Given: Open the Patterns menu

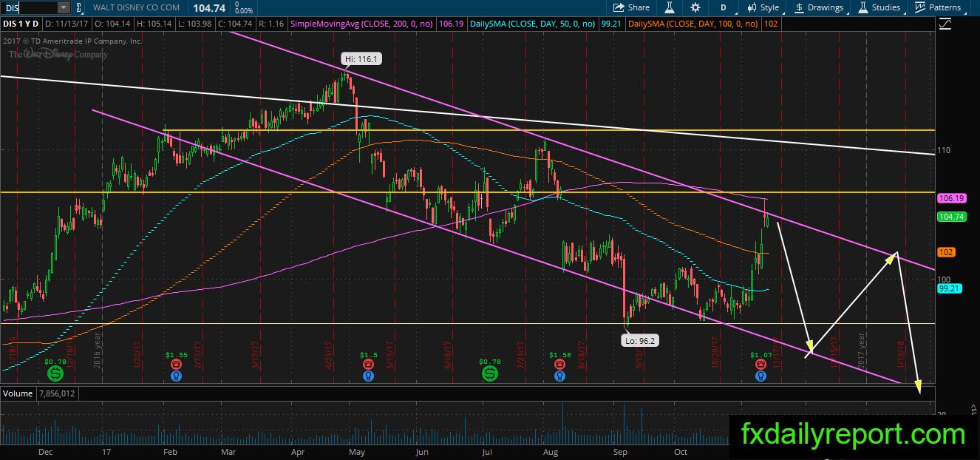Looking at the screenshot, I should point(939,7).
